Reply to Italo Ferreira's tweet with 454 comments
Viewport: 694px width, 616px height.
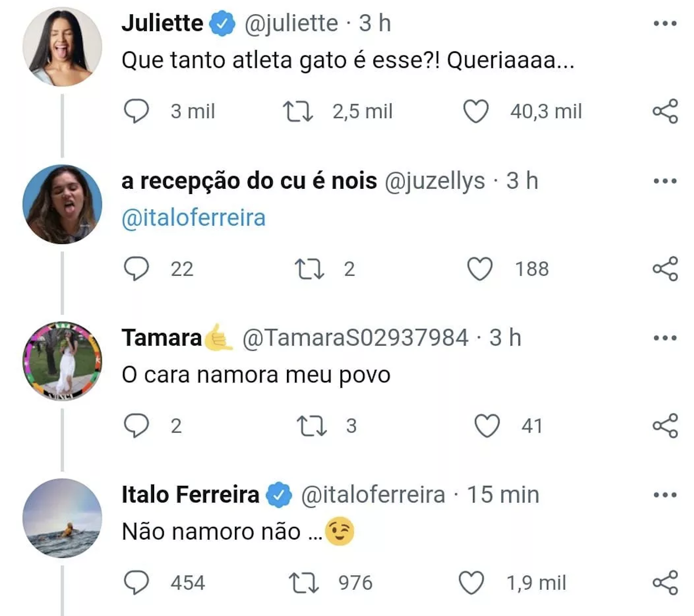tap(136, 583)
